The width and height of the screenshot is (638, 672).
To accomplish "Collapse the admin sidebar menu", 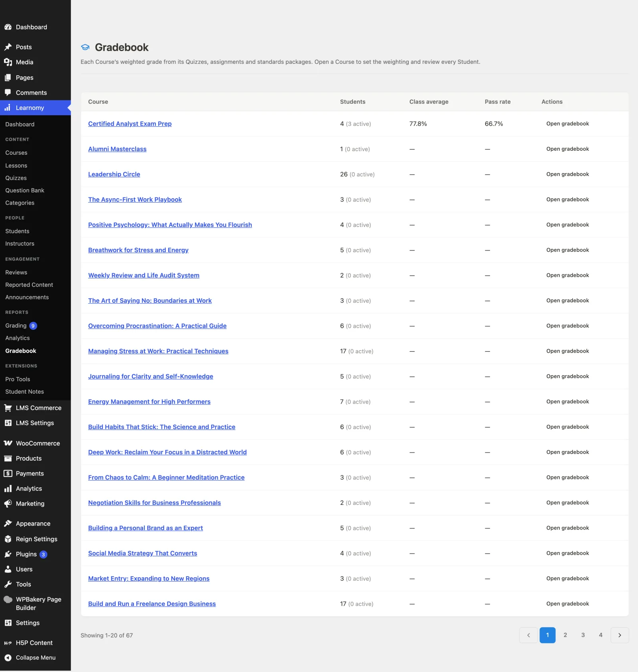I will [35, 658].
